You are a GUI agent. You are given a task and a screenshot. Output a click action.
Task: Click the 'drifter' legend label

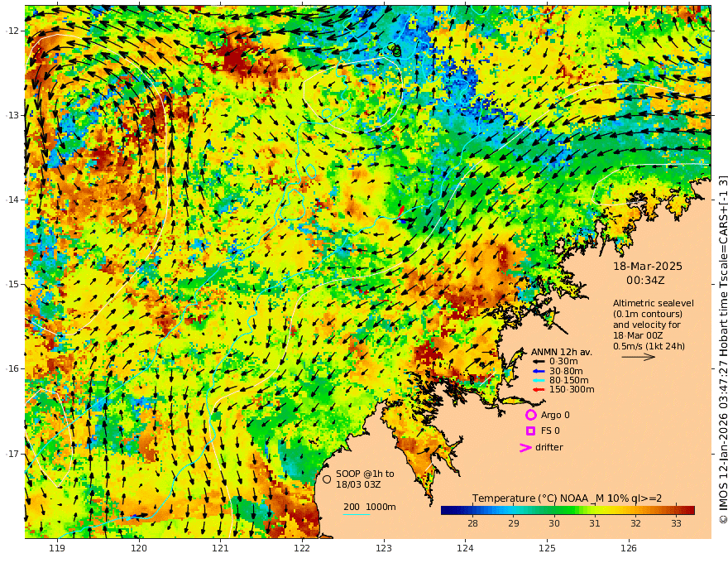pyautogui.click(x=548, y=447)
